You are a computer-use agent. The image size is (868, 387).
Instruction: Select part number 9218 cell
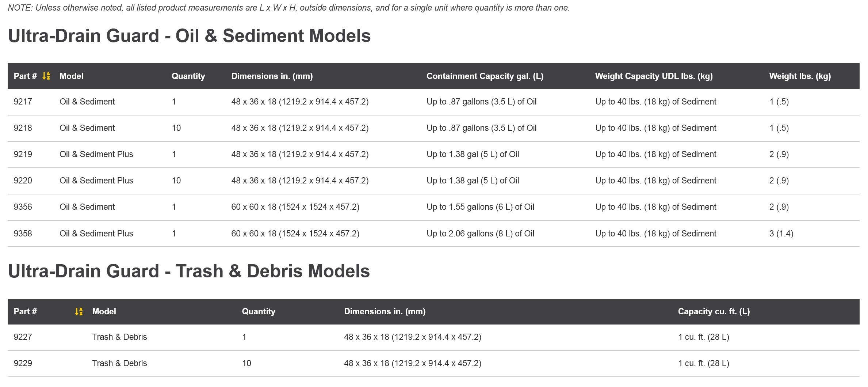(23, 128)
